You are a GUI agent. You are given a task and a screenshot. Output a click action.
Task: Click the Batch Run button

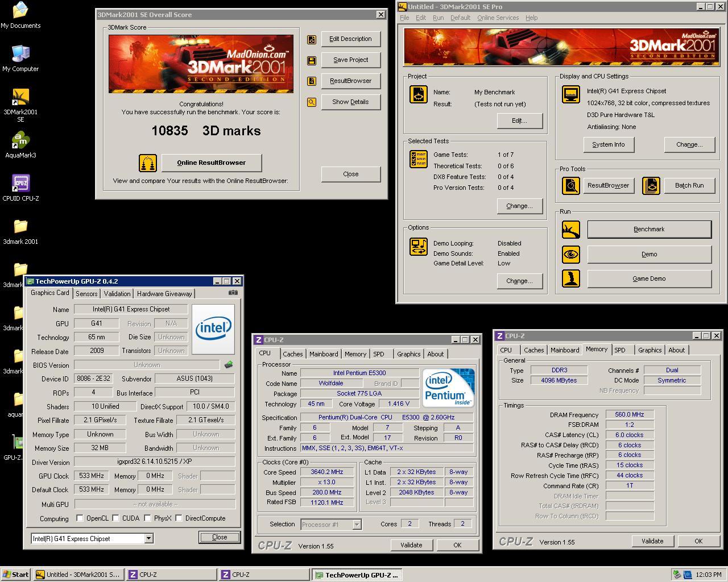pyautogui.click(x=689, y=186)
